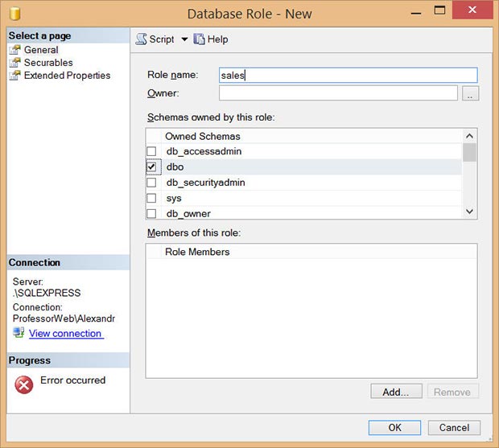Uncheck the dbo schema checkbox
Viewport: 499px width, 448px height.
coord(151,166)
